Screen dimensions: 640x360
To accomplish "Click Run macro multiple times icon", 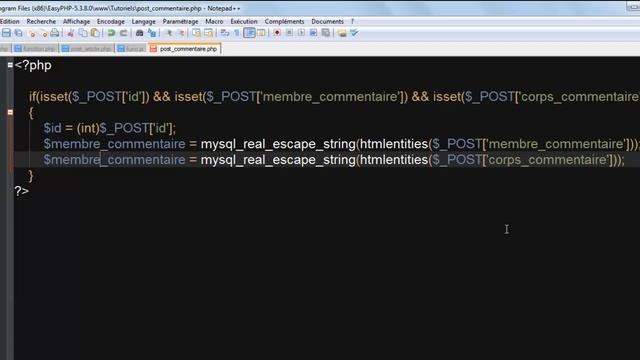I will click(x=313, y=33).
